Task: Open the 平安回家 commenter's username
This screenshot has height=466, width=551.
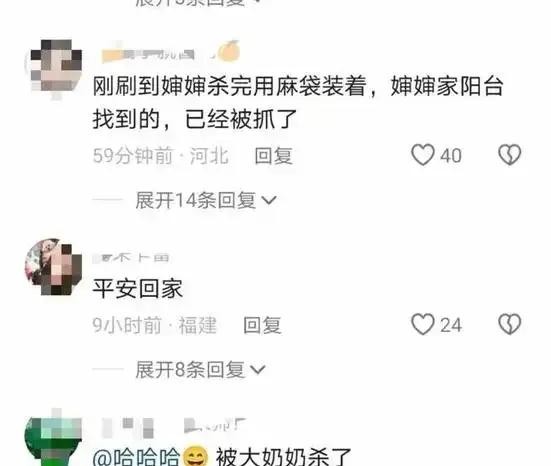Action: click(131, 258)
